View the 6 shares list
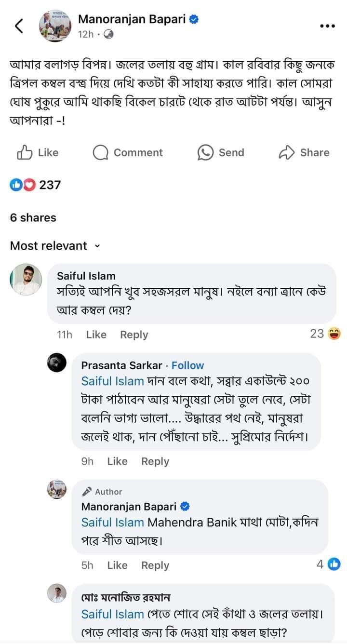 click(33, 217)
